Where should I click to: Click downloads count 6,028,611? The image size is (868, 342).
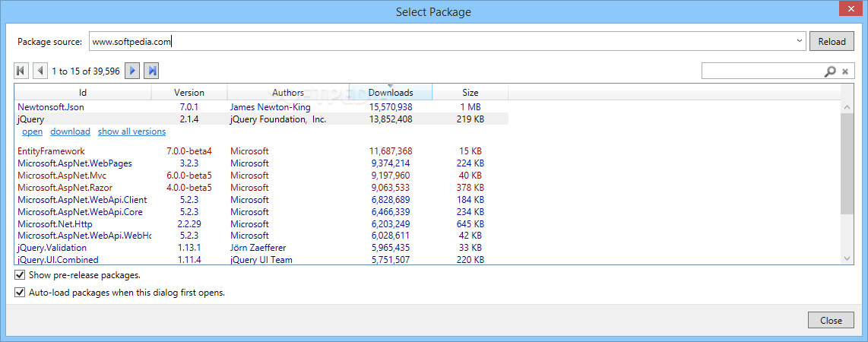point(391,236)
